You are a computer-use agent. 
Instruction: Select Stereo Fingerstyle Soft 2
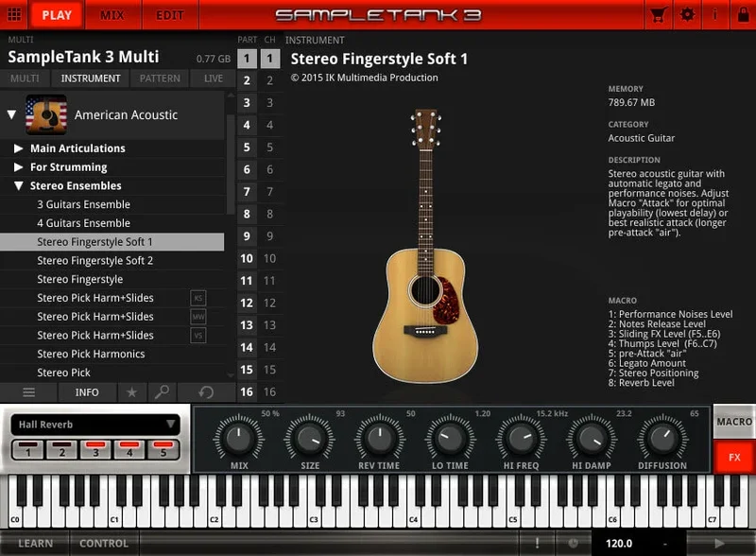point(112,261)
